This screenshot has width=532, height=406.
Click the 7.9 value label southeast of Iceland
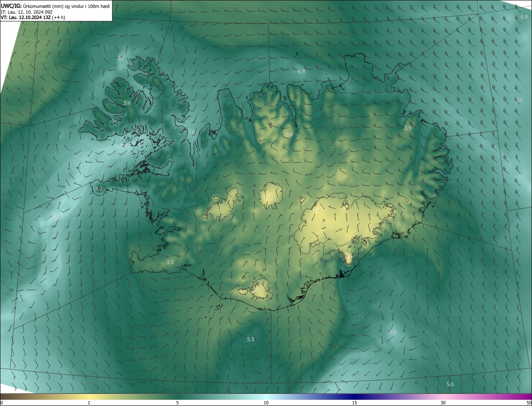393,333
